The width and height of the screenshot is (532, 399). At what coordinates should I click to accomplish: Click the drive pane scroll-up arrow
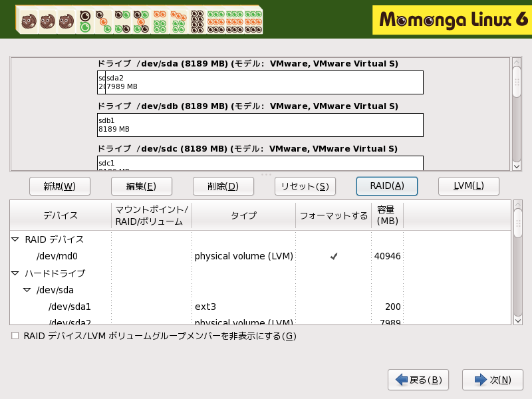[x=517, y=62]
